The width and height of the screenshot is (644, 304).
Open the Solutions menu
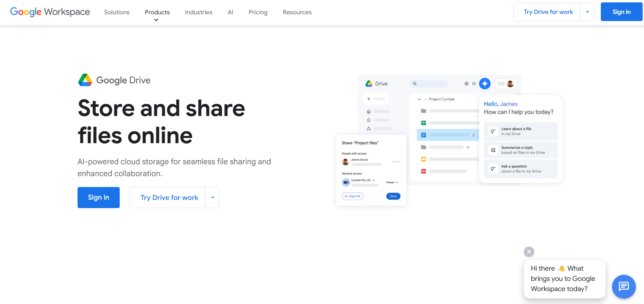coord(117,12)
